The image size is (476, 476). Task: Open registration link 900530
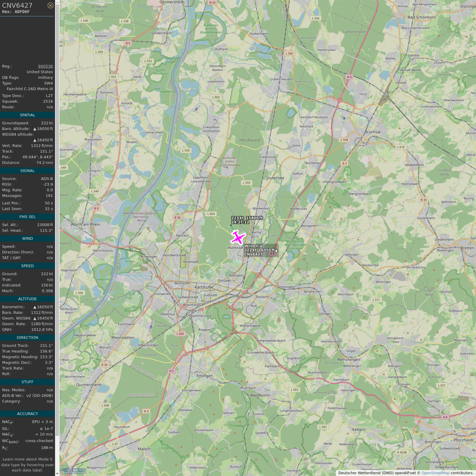pyautogui.click(x=45, y=66)
